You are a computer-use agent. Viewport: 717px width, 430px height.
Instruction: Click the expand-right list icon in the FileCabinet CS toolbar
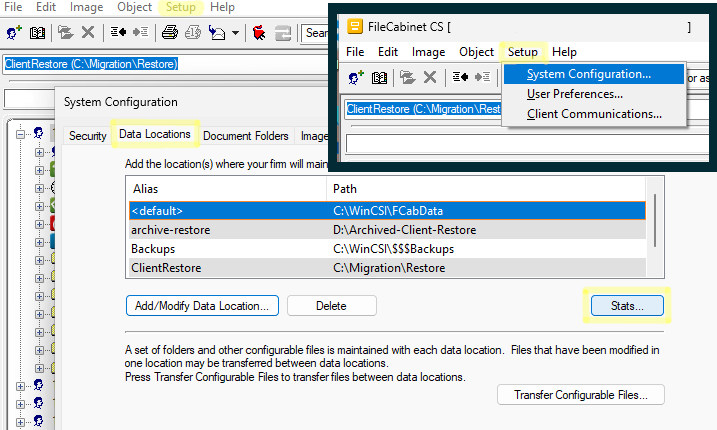(482, 77)
